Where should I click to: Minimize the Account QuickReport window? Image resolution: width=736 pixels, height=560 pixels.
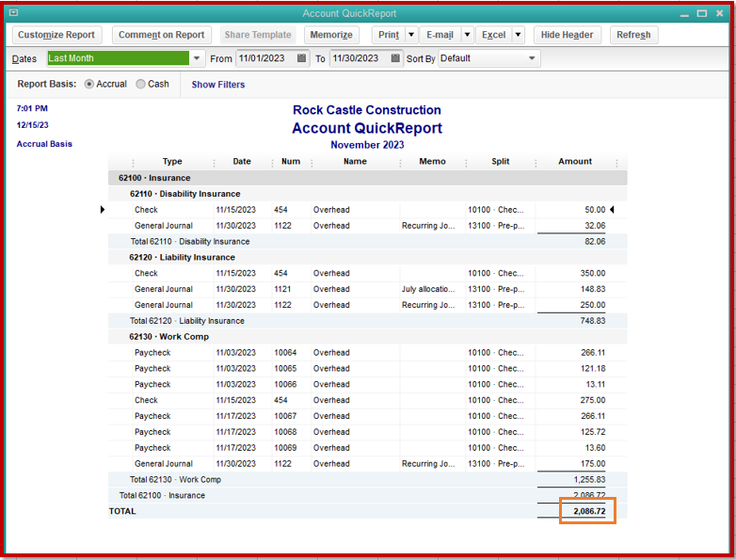click(x=683, y=13)
